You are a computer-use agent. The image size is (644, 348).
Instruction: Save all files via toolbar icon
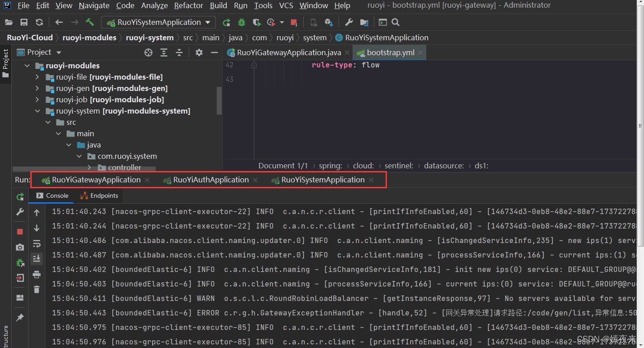tap(24, 22)
